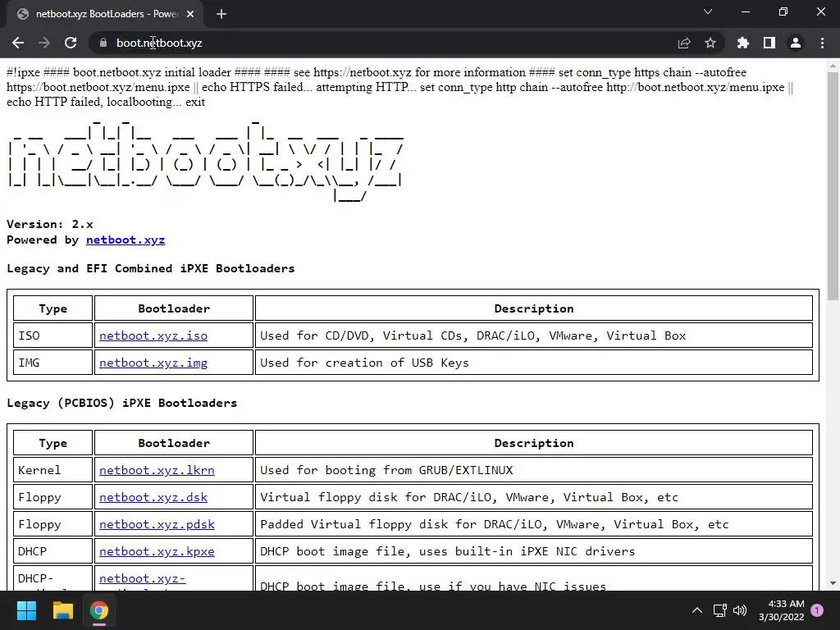Click the scrollbar down arrow
Image resolution: width=840 pixels, height=630 pixels.
(x=833, y=583)
